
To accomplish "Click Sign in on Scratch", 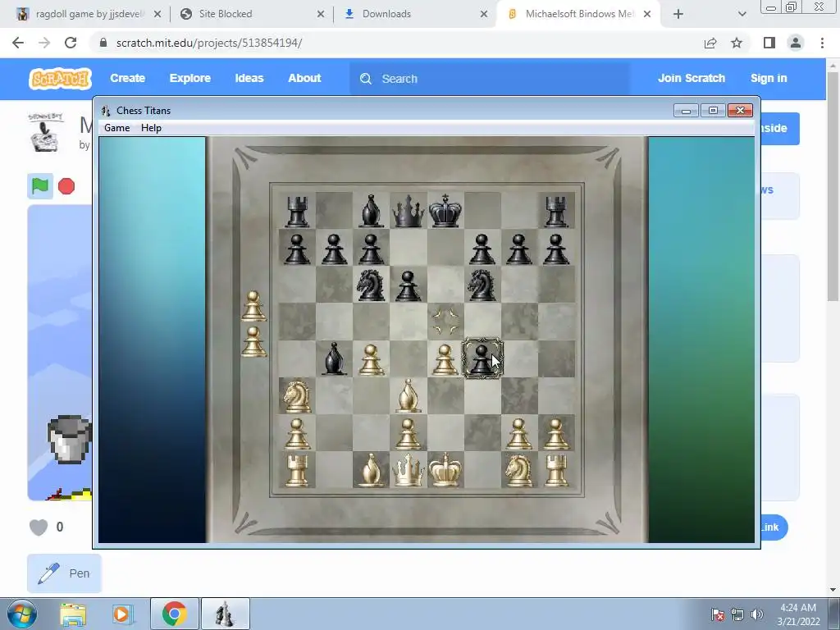I will pyautogui.click(x=769, y=78).
